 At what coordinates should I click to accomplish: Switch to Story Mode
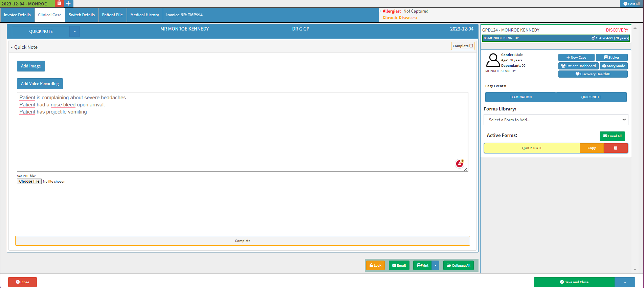coord(613,66)
